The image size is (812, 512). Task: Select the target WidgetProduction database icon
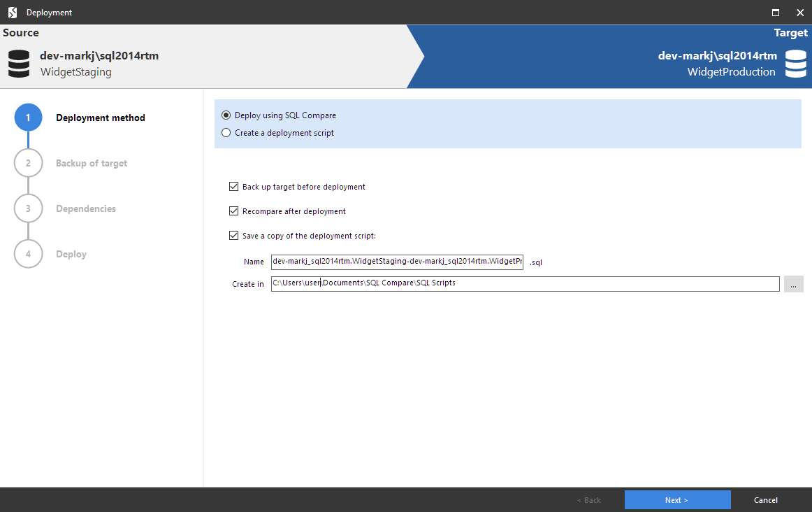(x=795, y=64)
